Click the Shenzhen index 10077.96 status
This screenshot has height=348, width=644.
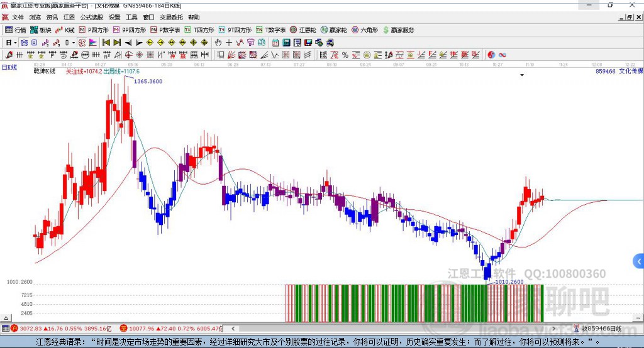coord(171,329)
